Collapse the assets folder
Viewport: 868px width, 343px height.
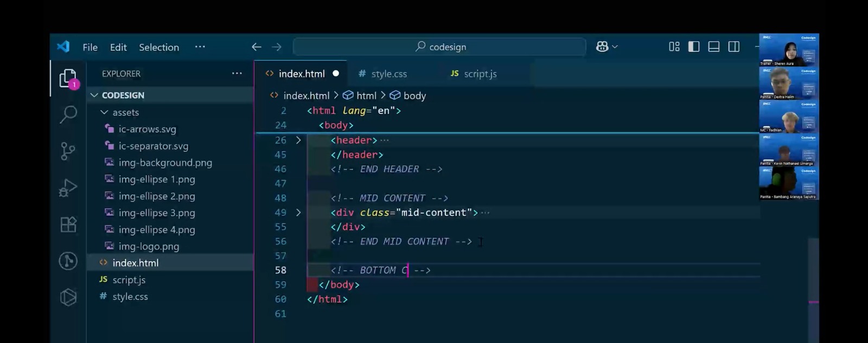[104, 112]
